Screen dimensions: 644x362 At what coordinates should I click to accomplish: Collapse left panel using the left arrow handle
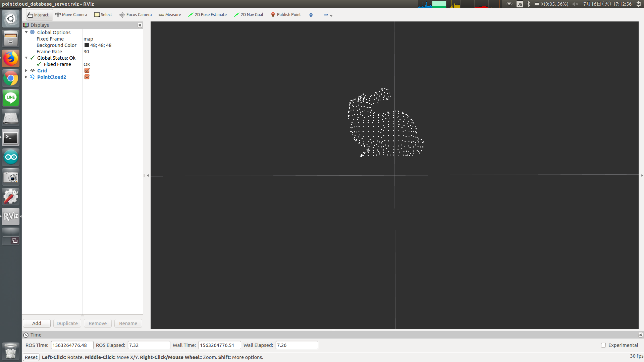[x=148, y=176]
